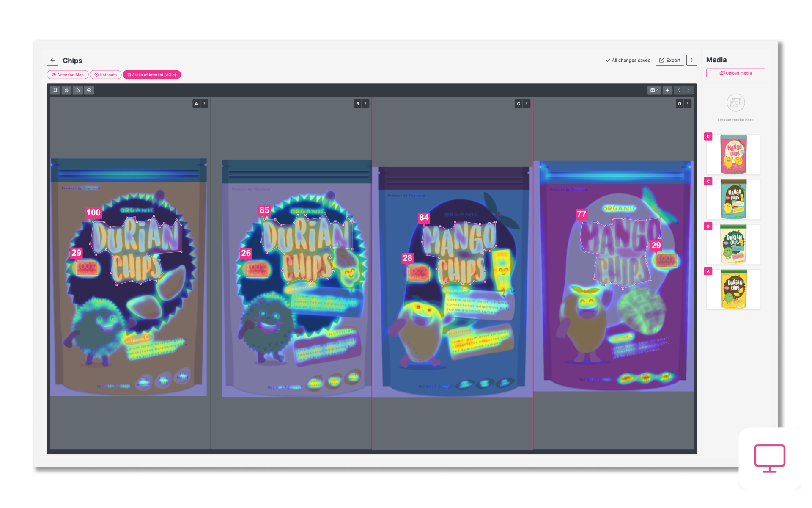812x508 pixels.
Task: Select the circular target toolbar tool
Action: 89,90
